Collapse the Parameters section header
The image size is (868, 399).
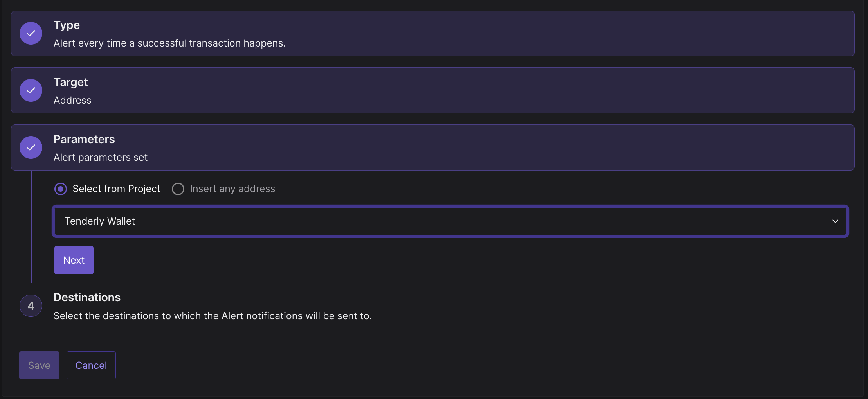pos(432,147)
